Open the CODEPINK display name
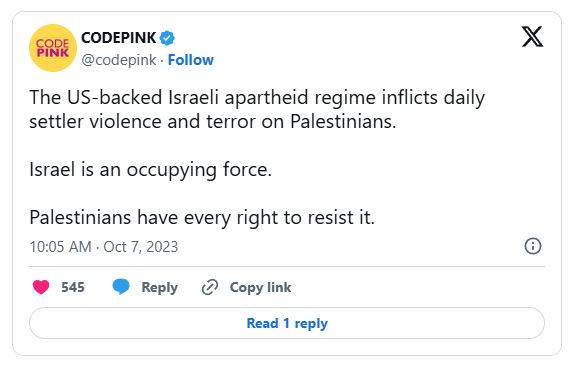571x367 pixels. [x=119, y=38]
